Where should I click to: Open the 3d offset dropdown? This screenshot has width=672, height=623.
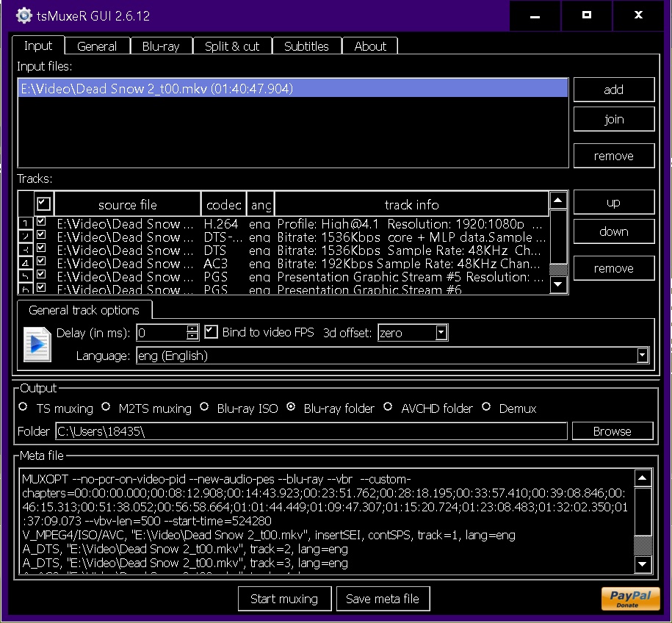[441, 332]
